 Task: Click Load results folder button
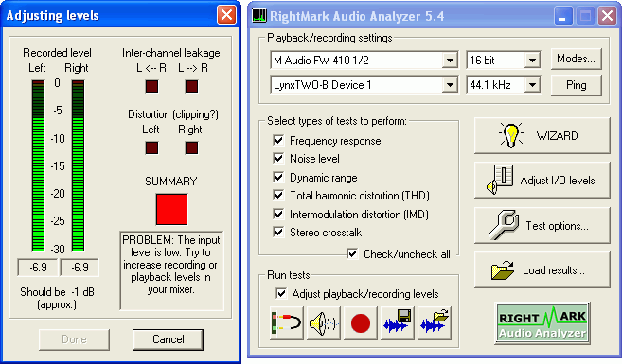542,270
